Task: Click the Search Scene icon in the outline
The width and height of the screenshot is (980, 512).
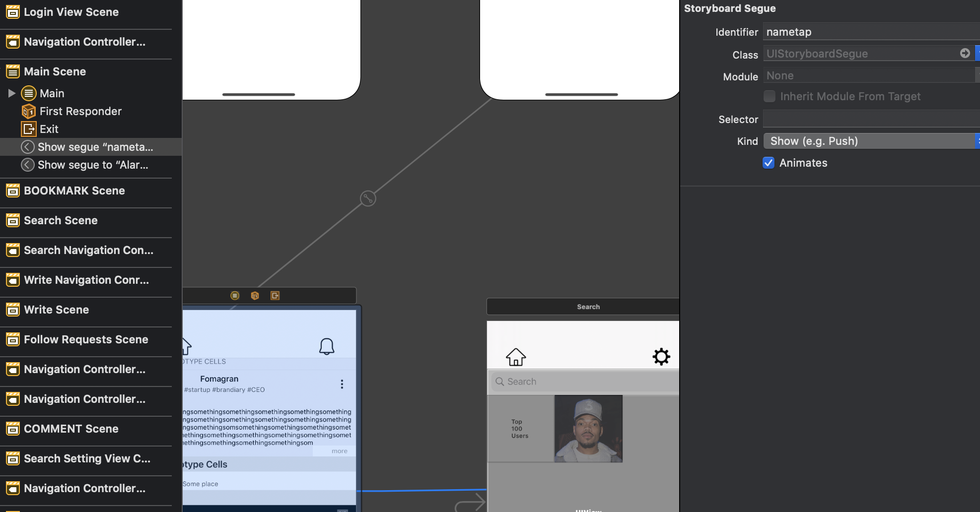Action: (13, 220)
